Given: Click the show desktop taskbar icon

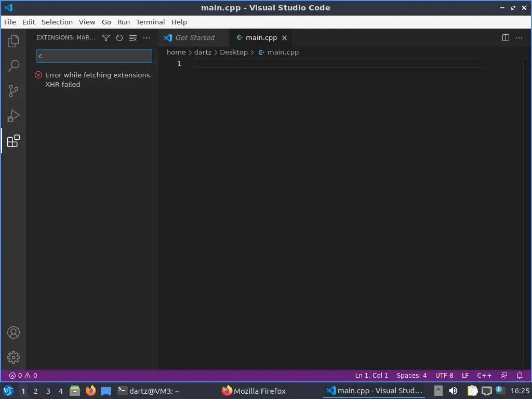Looking at the screenshot, I should click(106, 391).
